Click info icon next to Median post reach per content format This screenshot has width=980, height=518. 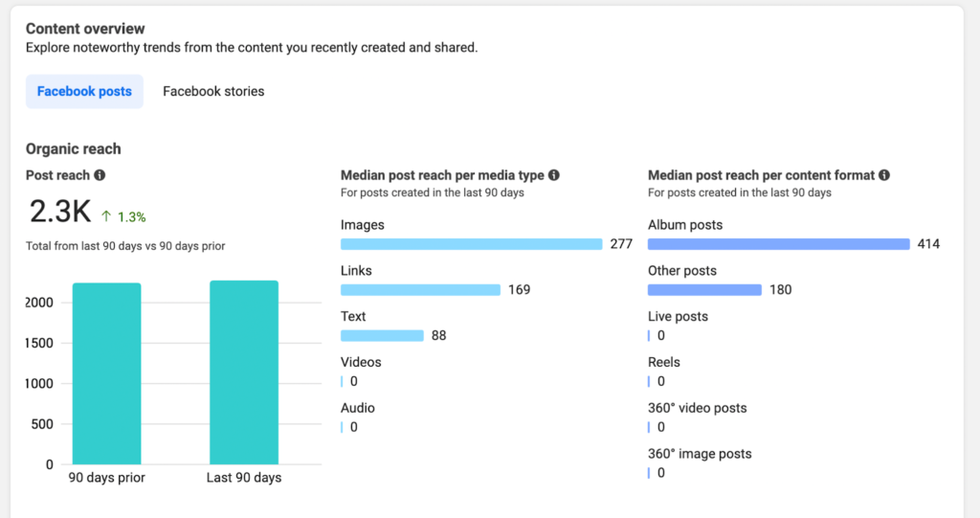point(884,175)
